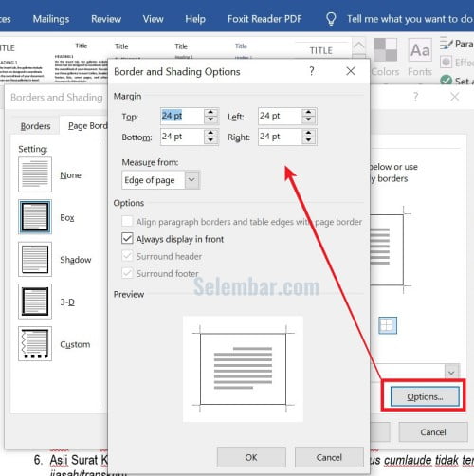Switch to the Borders tab

[35, 126]
